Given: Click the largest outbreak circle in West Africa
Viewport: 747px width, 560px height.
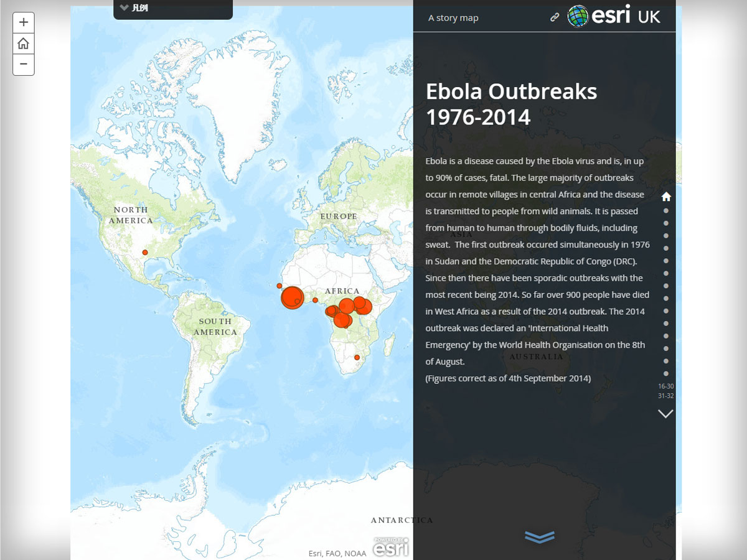Looking at the screenshot, I should point(292,297).
